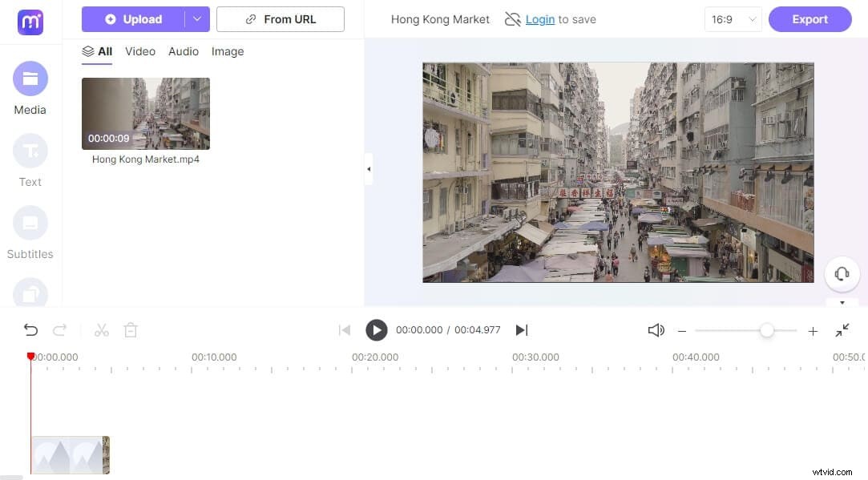Export the Hong Kong Market project

[x=809, y=18]
